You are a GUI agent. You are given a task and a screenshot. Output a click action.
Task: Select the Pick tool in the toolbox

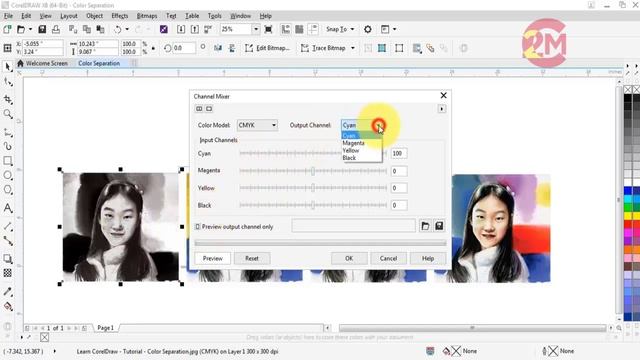[8, 67]
